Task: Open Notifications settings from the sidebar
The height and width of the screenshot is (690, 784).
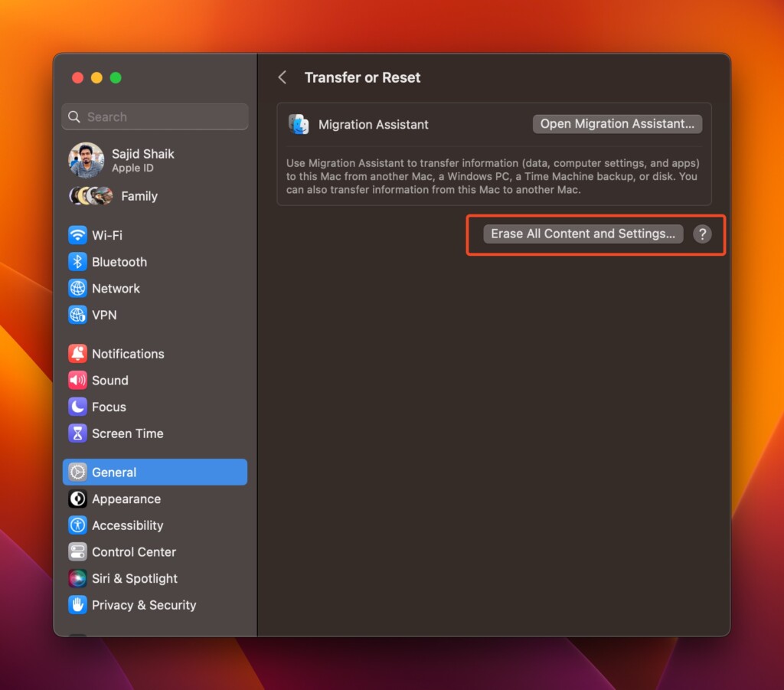Action: [x=77, y=353]
